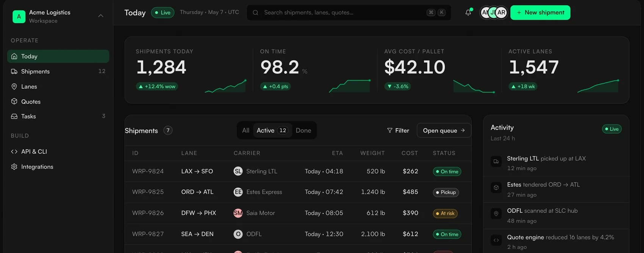Click the On Time sparkline chart
Screen dimensions: 644x253
350,86
